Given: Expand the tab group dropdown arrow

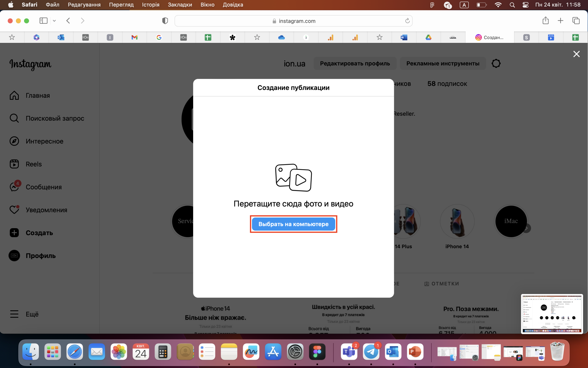Looking at the screenshot, I should (54, 21).
